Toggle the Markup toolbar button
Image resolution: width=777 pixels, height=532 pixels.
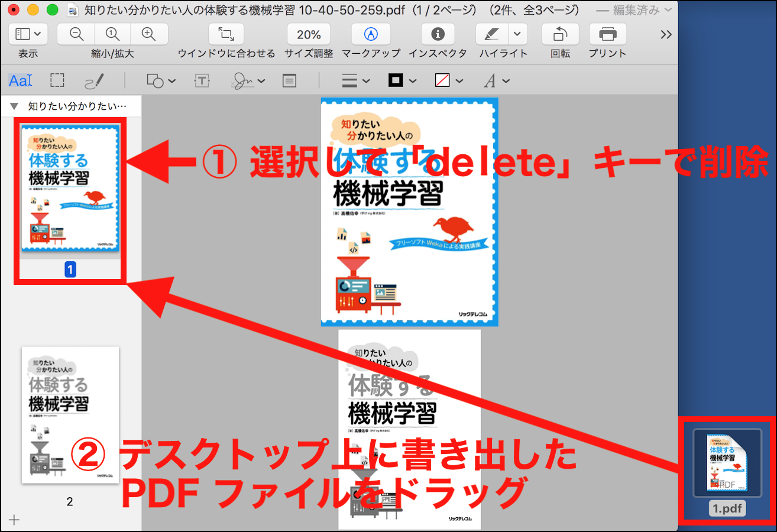pyautogui.click(x=371, y=34)
